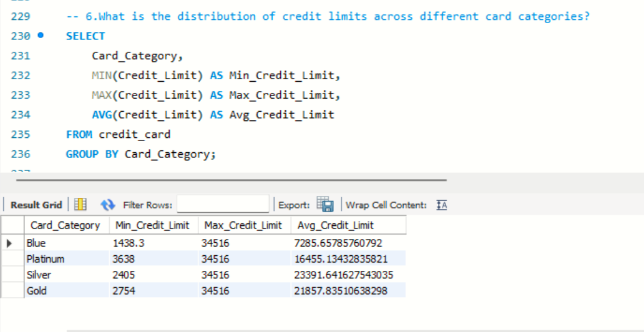Focus the Filter Rows input field

(223, 204)
